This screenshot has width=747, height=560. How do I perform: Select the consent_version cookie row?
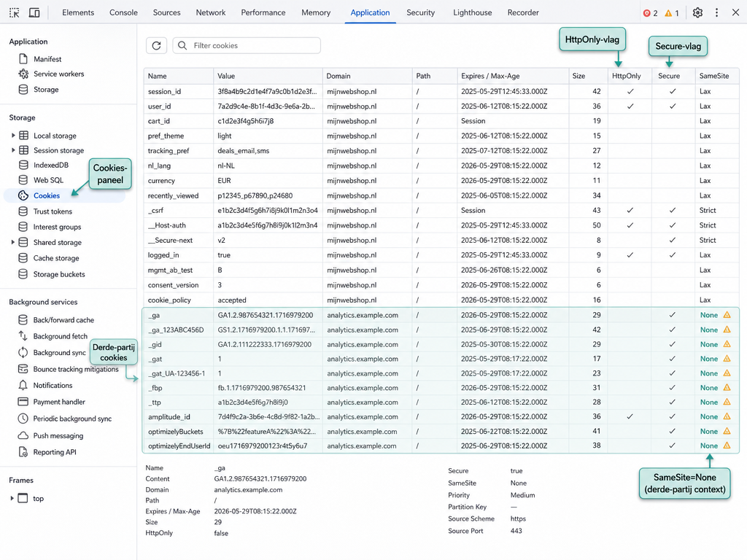(441, 285)
